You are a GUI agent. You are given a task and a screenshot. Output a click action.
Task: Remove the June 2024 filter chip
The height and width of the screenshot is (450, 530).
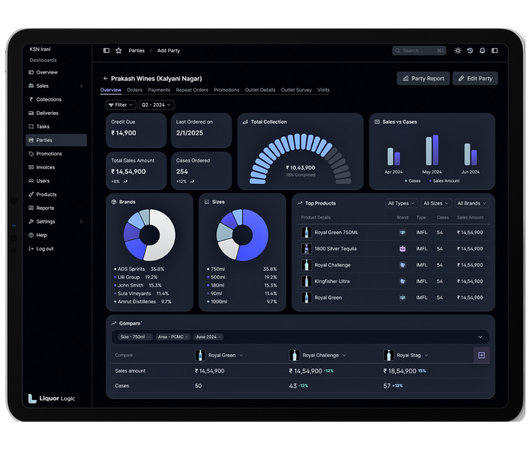tap(219, 337)
